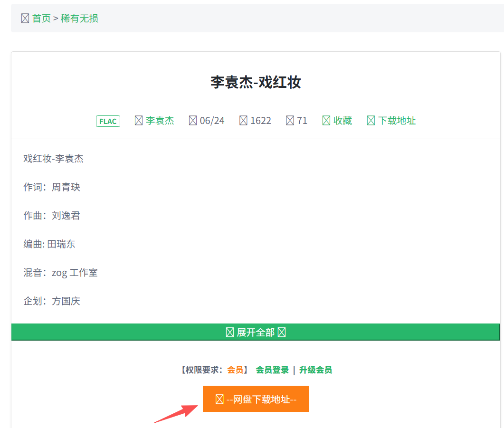This screenshot has height=428, width=504.
Task: Select the 升级会员 upgrade link
Action: (315, 370)
